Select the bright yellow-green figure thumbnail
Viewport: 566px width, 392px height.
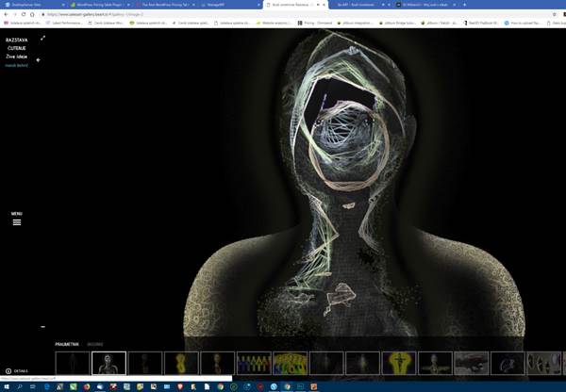(290, 363)
